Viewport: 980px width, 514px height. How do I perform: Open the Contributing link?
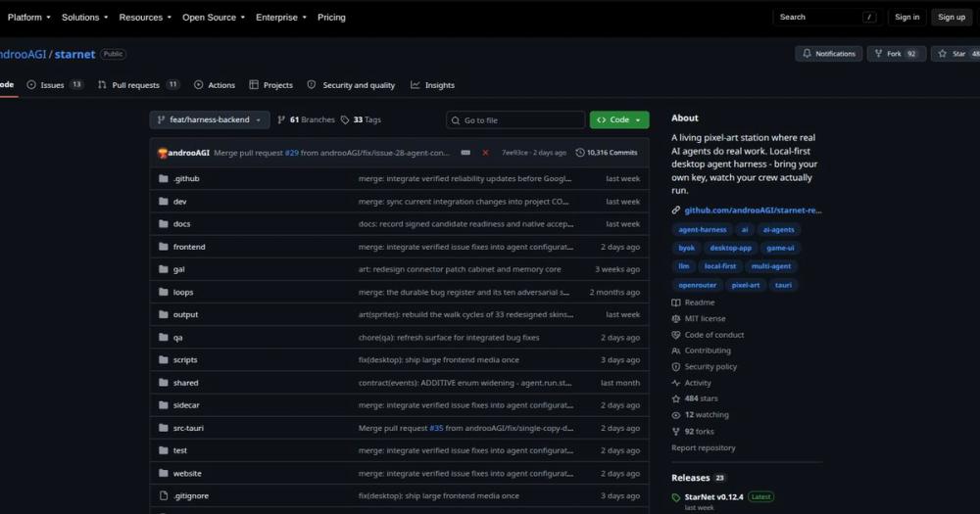[708, 350]
